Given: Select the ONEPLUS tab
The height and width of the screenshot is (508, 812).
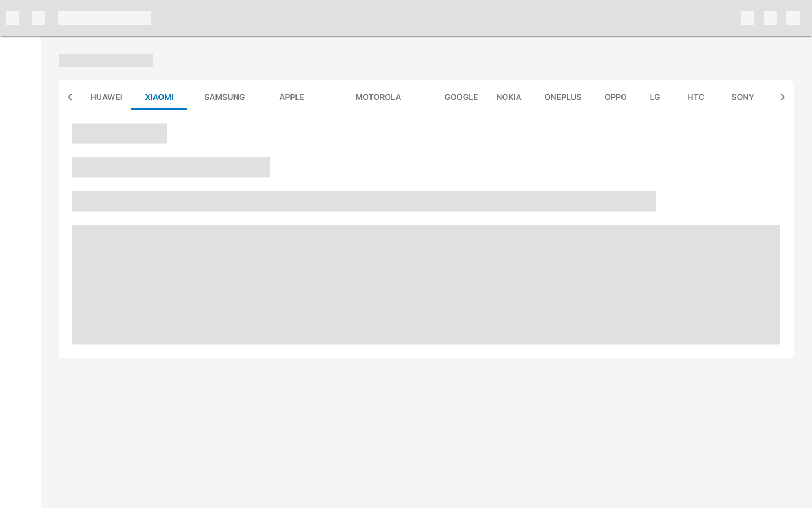Looking at the screenshot, I should 563,97.
